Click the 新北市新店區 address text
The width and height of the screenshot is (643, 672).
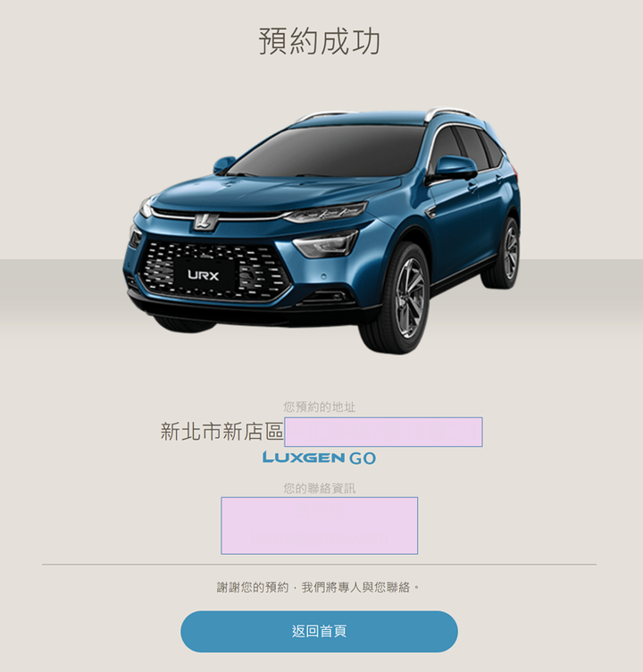tap(221, 432)
